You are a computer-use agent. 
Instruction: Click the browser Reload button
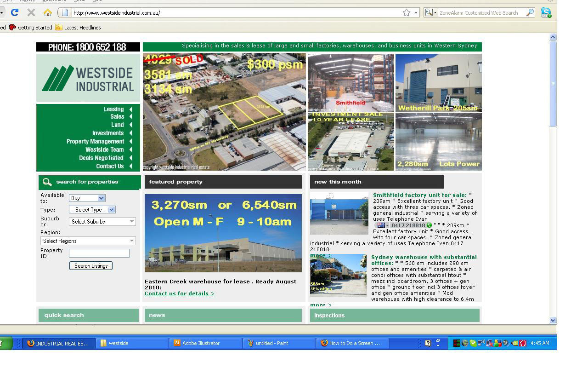(15, 12)
